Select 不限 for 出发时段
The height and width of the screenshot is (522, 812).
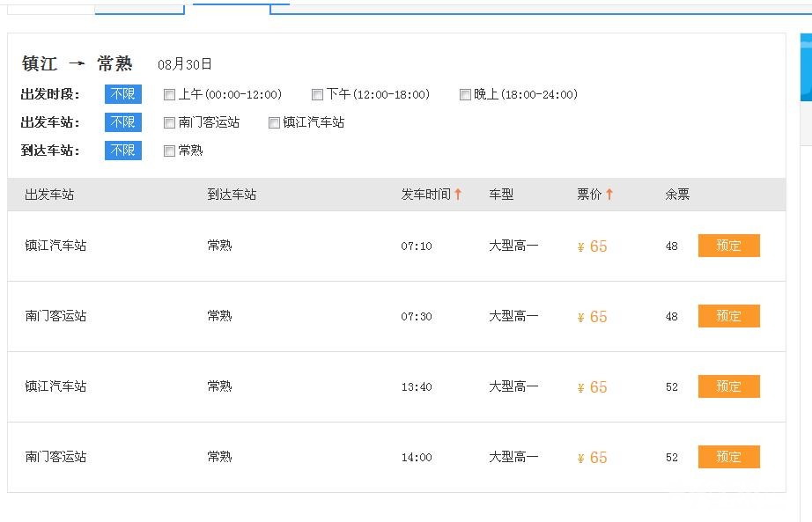[x=123, y=94]
